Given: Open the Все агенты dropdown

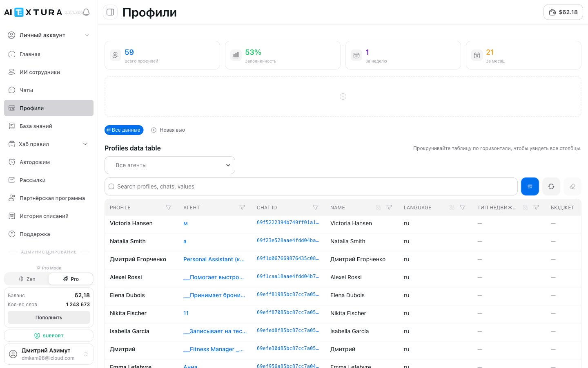Looking at the screenshot, I should (x=170, y=165).
